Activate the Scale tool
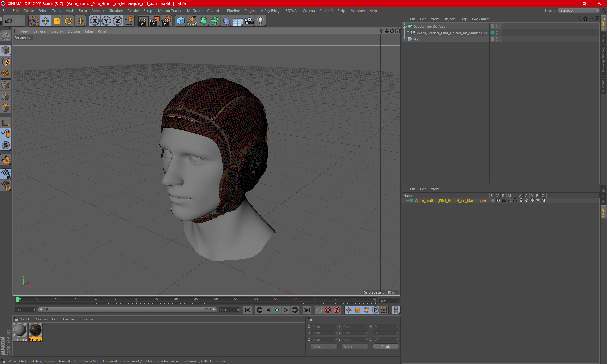Image resolution: width=607 pixels, height=364 pixels. pyautogui.click(x=57, y=21)
